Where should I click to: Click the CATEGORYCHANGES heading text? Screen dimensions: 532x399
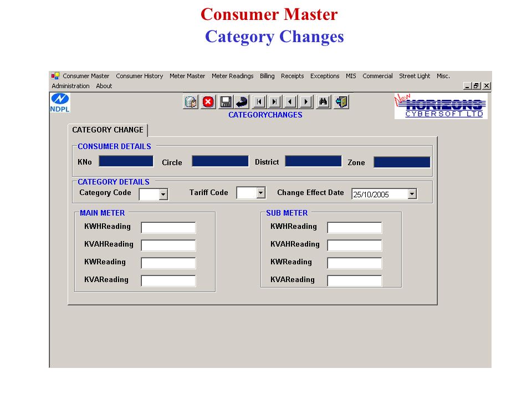click(x=265, y=115)
